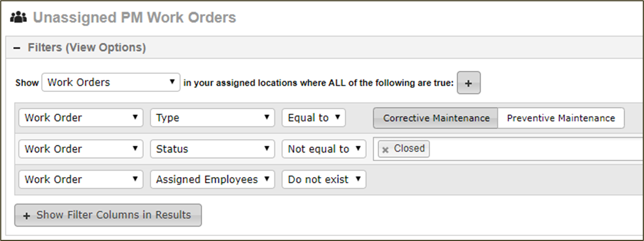Open the Assigned Employees field dropdown
Screen dimensions: 644x241
pyautogui.click(x=212, y=180)
